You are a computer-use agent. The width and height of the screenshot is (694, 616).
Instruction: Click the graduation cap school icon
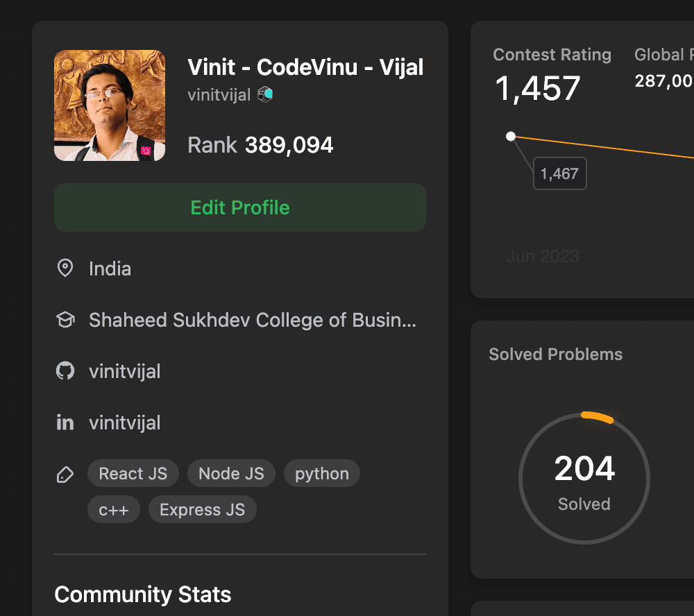coord(65,320)
